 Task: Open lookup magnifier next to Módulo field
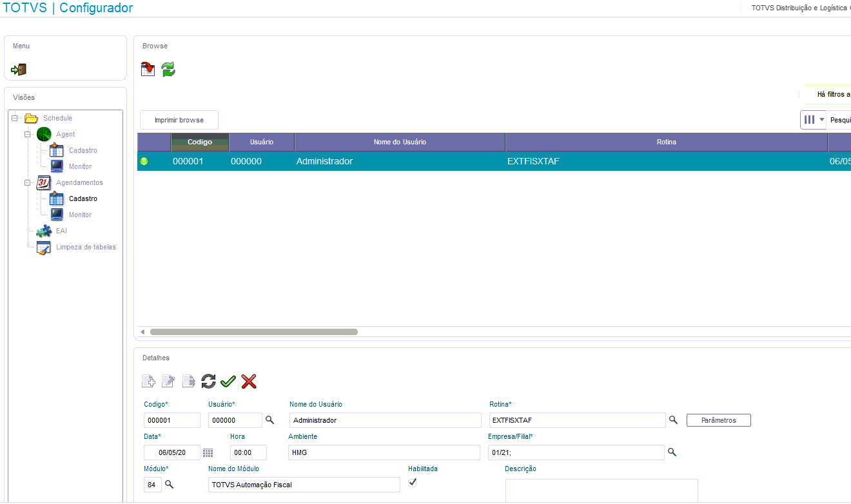tap(170, 484)
